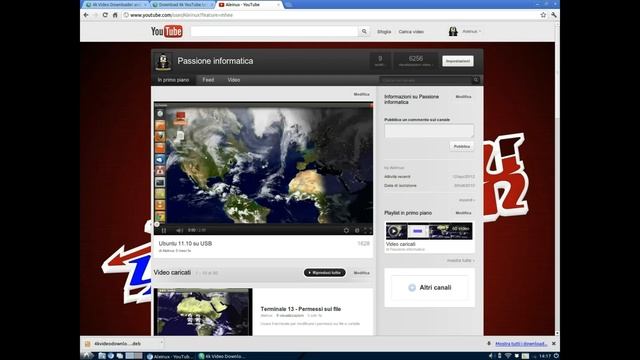
Task: Click the Carica video link
Action: (x=411, y=31)
